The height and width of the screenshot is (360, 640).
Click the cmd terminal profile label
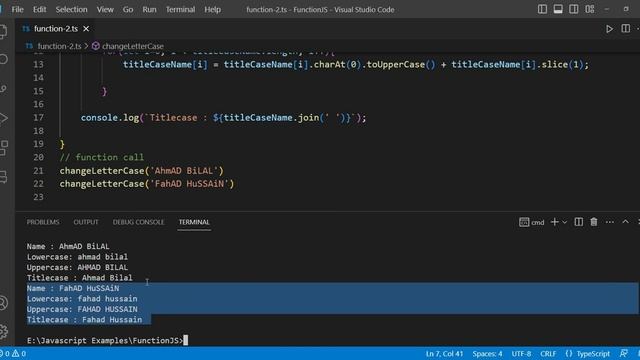pyautogui.click(x=532, y=222)
